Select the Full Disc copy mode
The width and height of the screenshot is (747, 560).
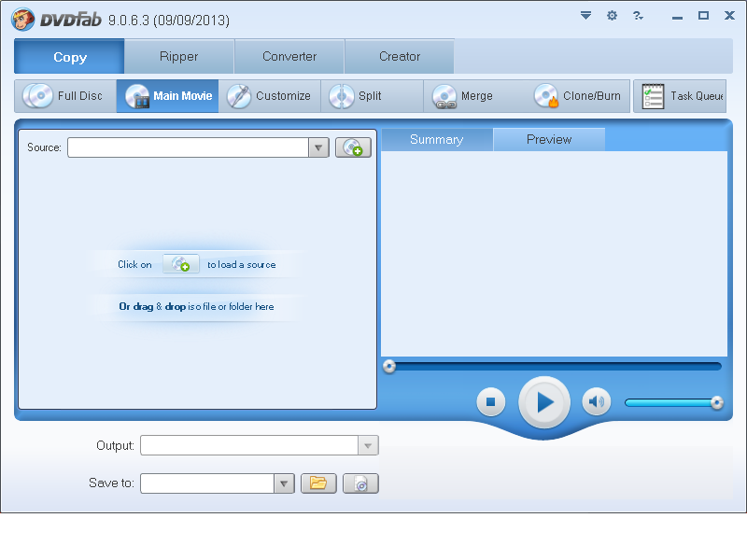[x=65, y=96]
